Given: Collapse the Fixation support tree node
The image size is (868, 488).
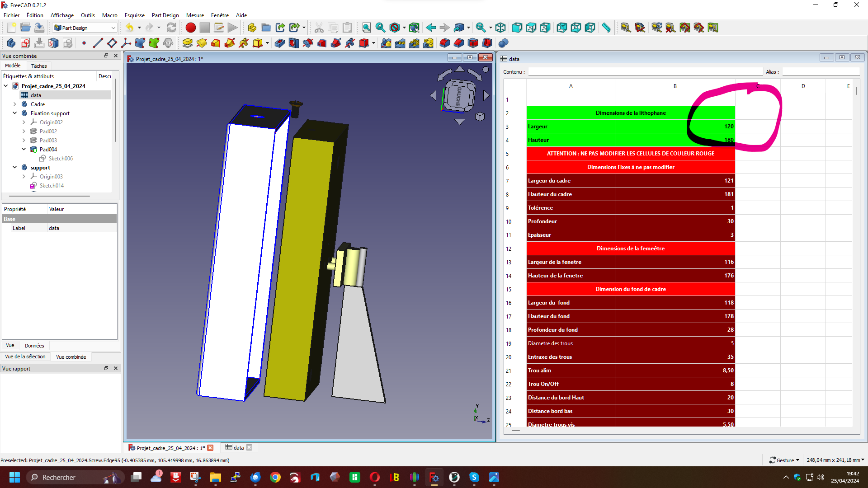Looking at the screenshot, I should tap(15, 113).
